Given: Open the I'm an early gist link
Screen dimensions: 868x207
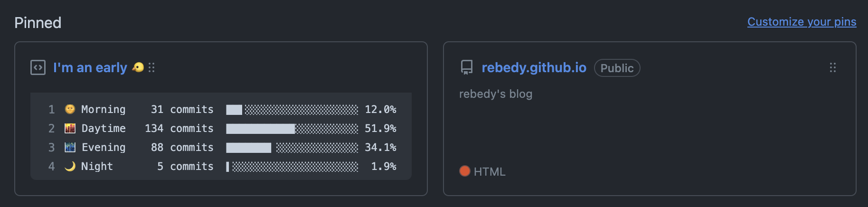Looking at the screenshot, I should pyautogui.click(x=90, y=67).
